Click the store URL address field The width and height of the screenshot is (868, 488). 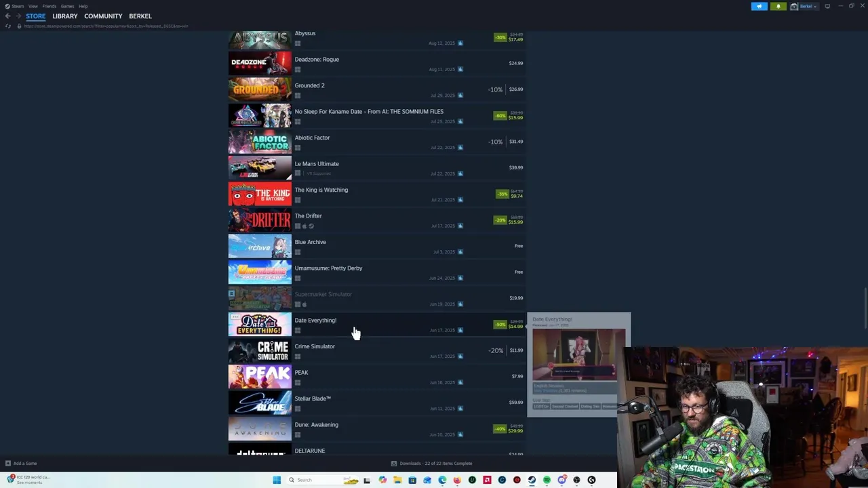106,26
